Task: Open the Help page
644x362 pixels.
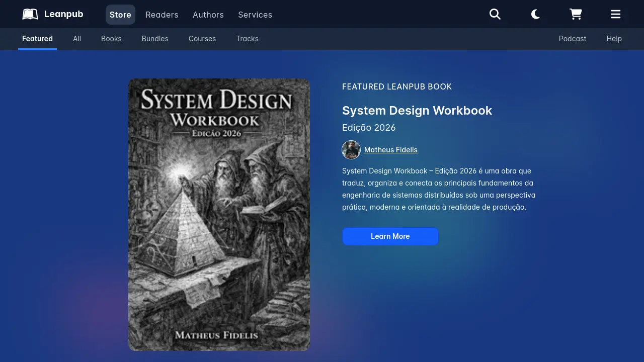Action: (614, 38)
